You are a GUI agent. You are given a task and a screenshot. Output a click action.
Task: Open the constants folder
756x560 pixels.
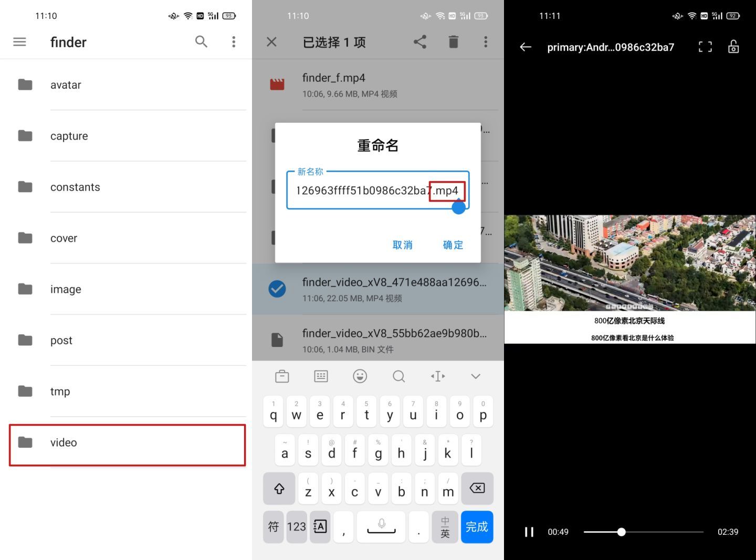tap(126, 187)
